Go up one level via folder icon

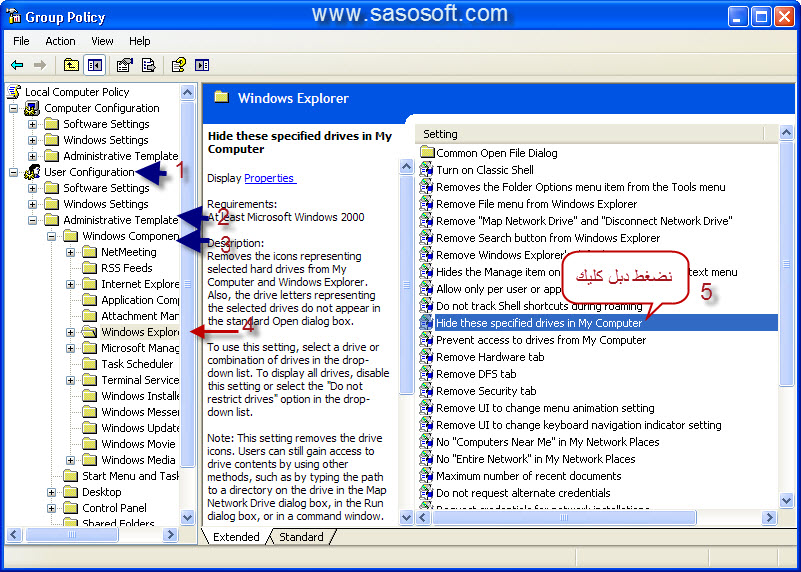point(71,65)
